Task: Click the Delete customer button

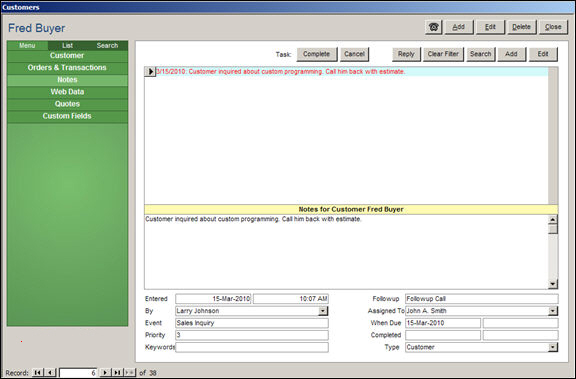Action: click(522, 27)
